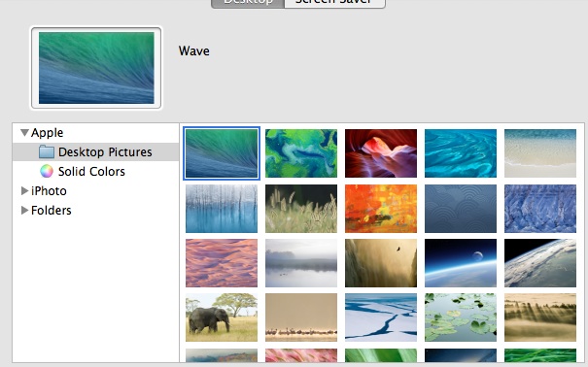Click the Folders label

point(51,211)
